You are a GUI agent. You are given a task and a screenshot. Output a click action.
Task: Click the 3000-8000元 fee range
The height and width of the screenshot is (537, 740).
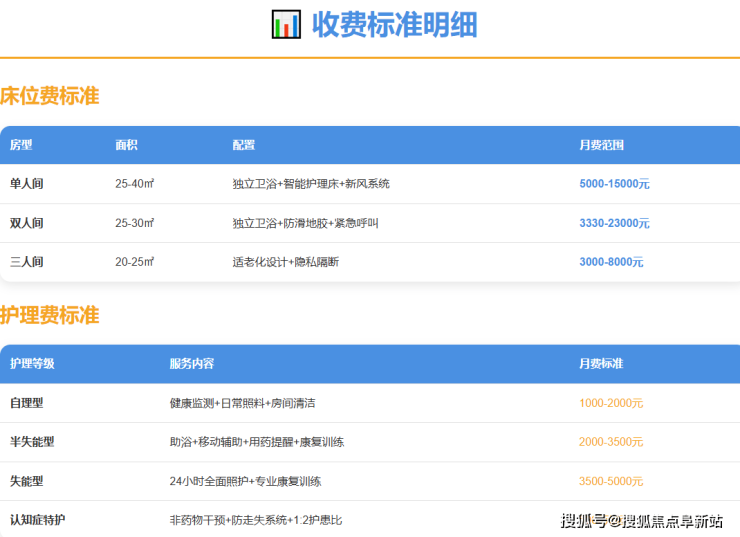[611, 262]
